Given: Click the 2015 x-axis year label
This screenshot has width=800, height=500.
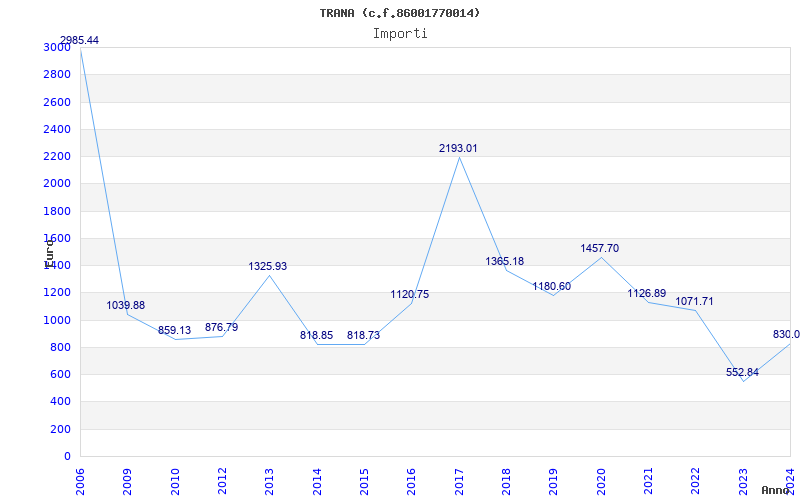Looking at the screenshot, I should [364, 481].
